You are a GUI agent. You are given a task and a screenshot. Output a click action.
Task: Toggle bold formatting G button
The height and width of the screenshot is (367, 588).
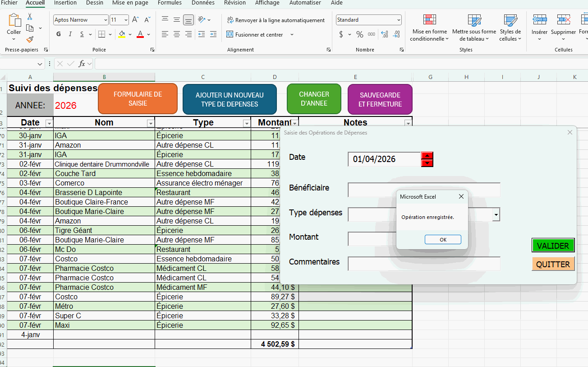(x=59, y=34)
